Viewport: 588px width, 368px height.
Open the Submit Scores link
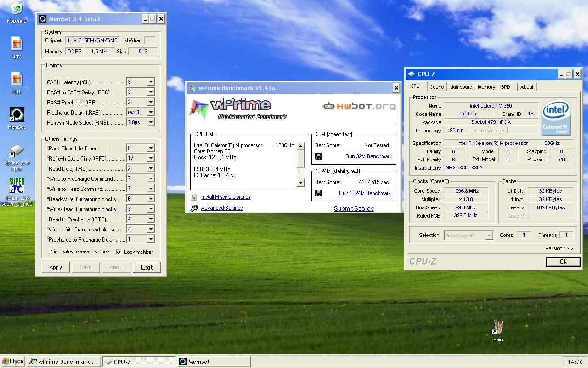point(354,208)
